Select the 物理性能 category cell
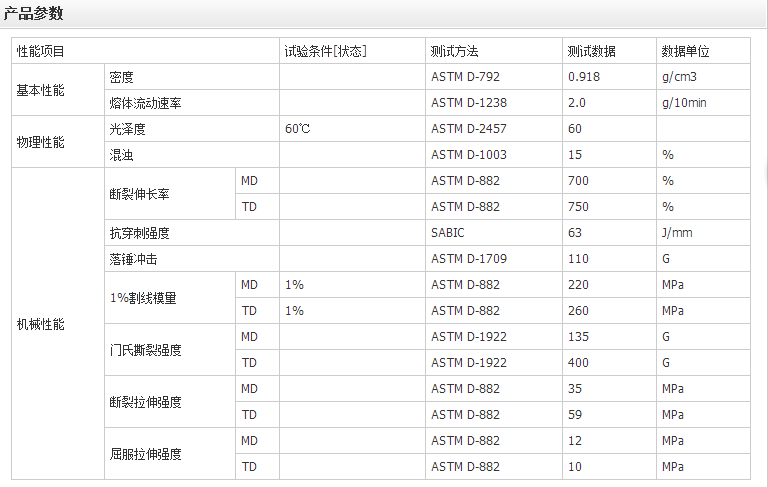768x487 pixels. (41, 142)
